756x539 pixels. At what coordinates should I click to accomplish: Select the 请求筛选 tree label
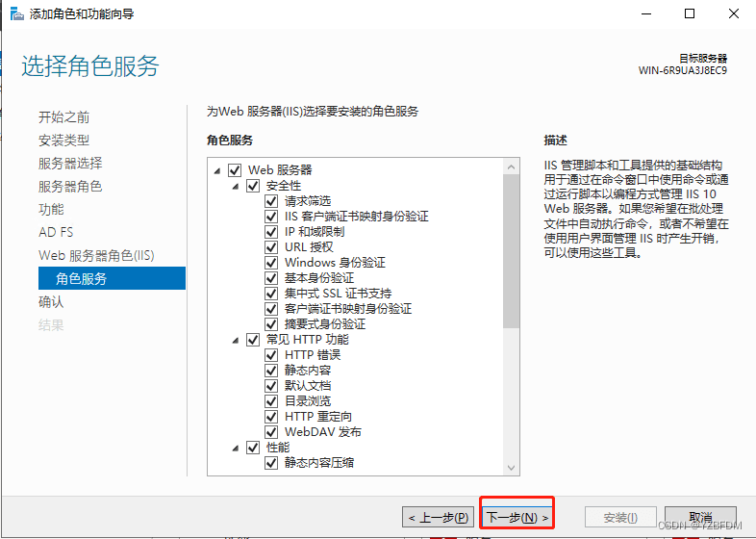point(308,201)
